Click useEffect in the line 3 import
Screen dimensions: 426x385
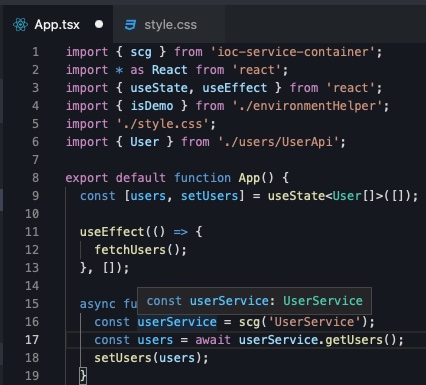[x=235, y=88]
